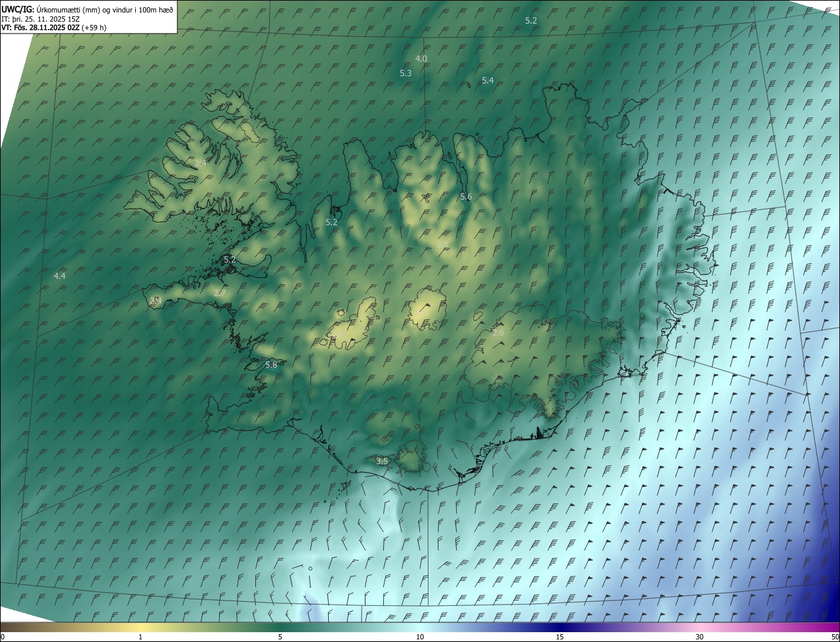Click the 3.5 value label on the south coast
Screen dimensions: 840x642
[382, 461]
